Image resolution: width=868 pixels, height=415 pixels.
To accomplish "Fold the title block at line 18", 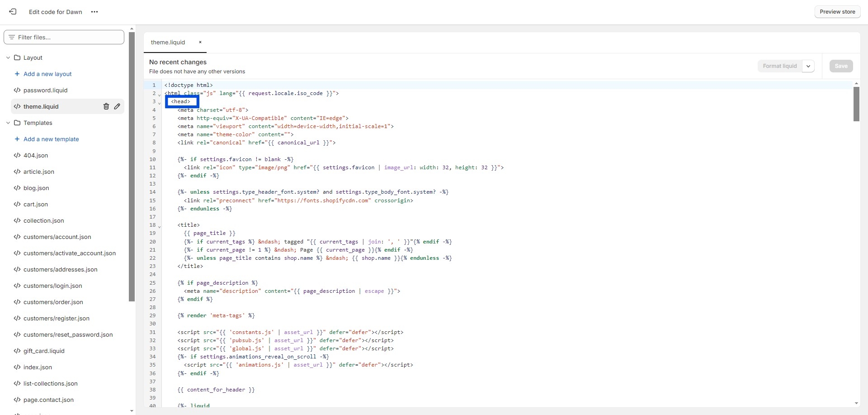I will pos(159,226).
